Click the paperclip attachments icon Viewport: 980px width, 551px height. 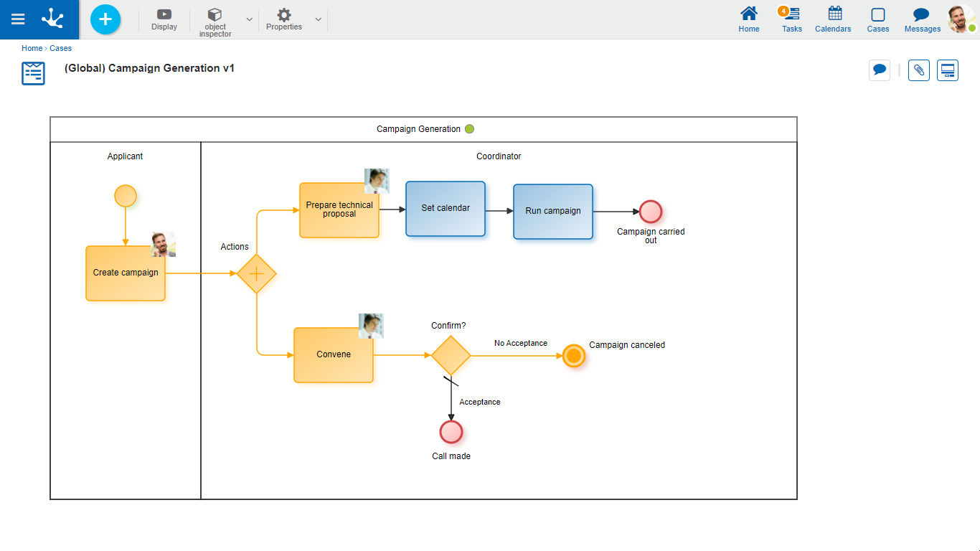(x=918, y=70)
